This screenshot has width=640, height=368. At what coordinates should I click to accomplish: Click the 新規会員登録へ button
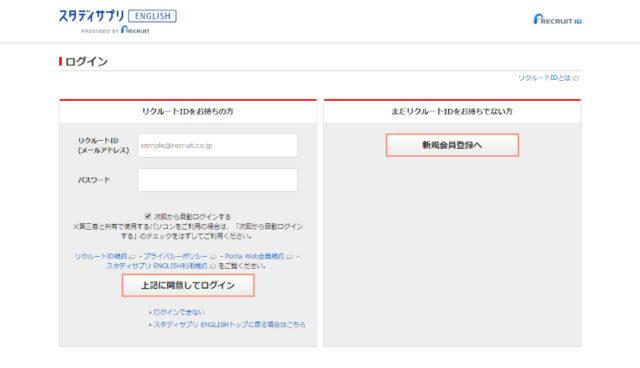[452, 145]
